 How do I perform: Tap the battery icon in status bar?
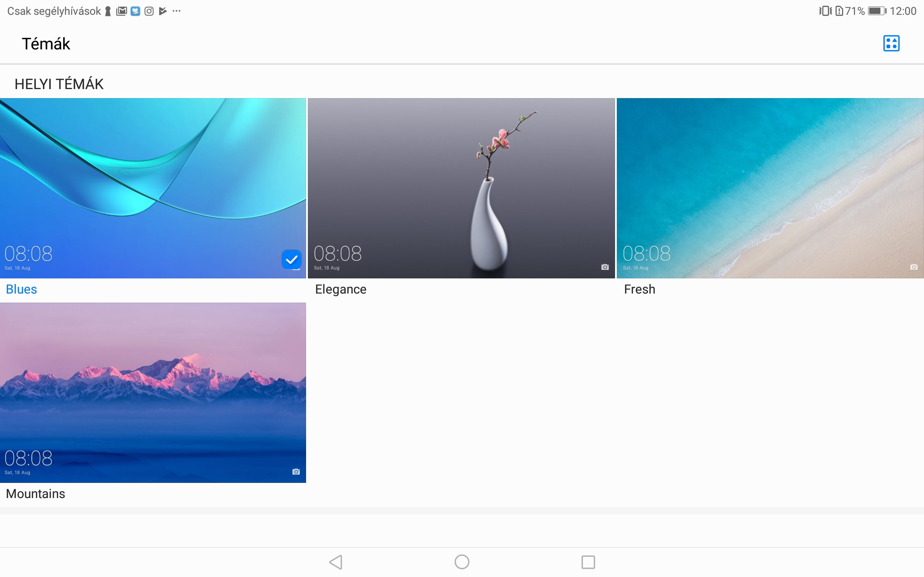pos(877,11)
